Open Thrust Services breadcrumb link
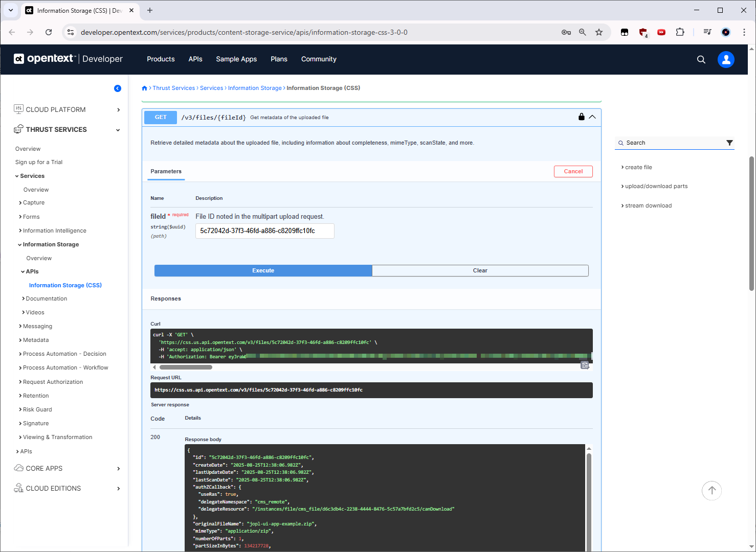Viewport: 756px width, 552px height. click(x=174, y=88)
